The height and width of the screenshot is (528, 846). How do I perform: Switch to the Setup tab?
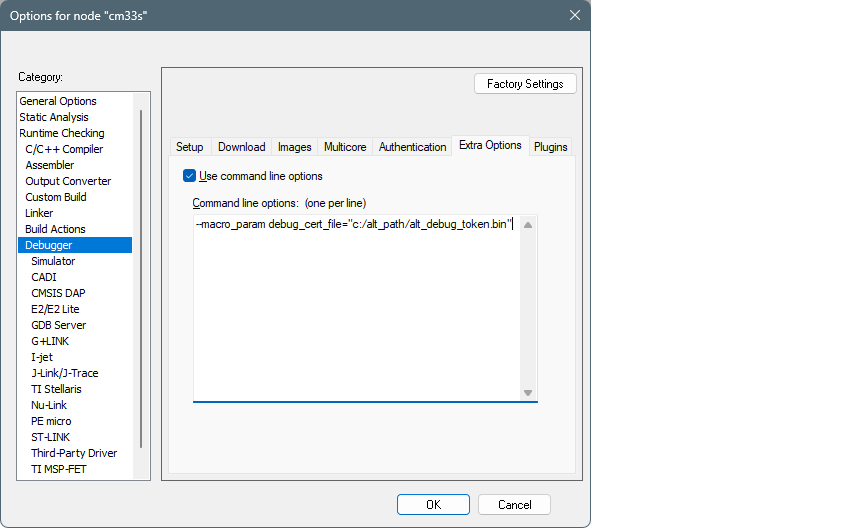(x=190, y=147)
